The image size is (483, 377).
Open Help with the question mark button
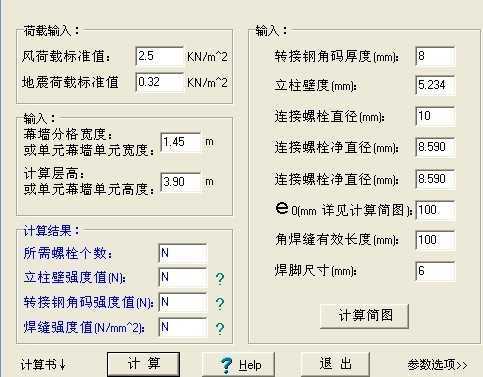click(239, 365)
